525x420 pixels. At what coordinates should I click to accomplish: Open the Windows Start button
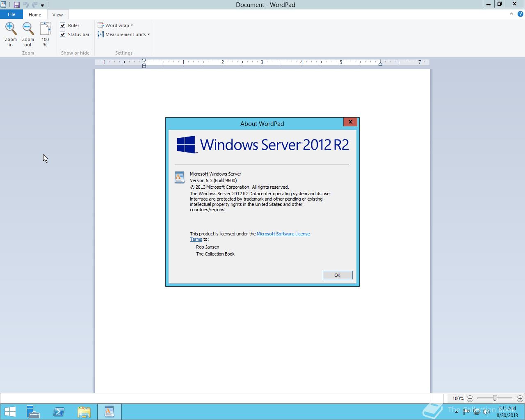click(x=10, y=412)
